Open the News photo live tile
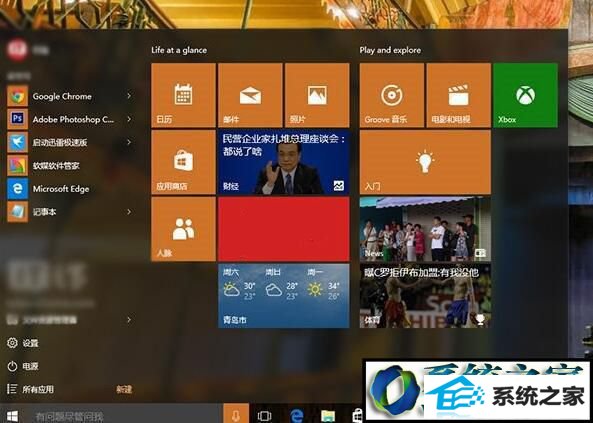 (425, 229)
